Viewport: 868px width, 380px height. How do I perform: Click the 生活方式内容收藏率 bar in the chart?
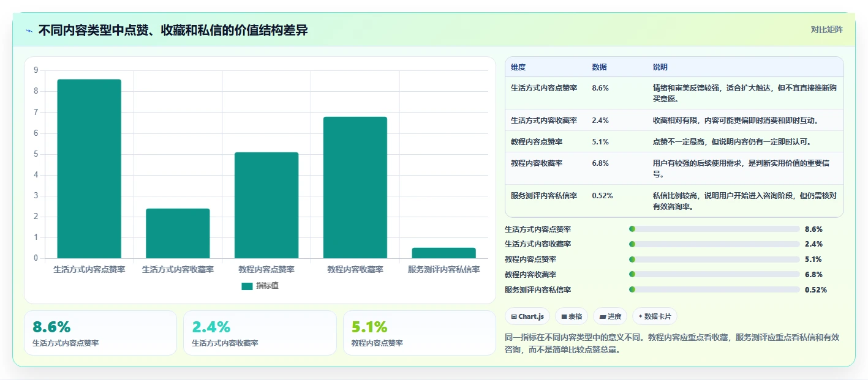(x=178, y=233)
